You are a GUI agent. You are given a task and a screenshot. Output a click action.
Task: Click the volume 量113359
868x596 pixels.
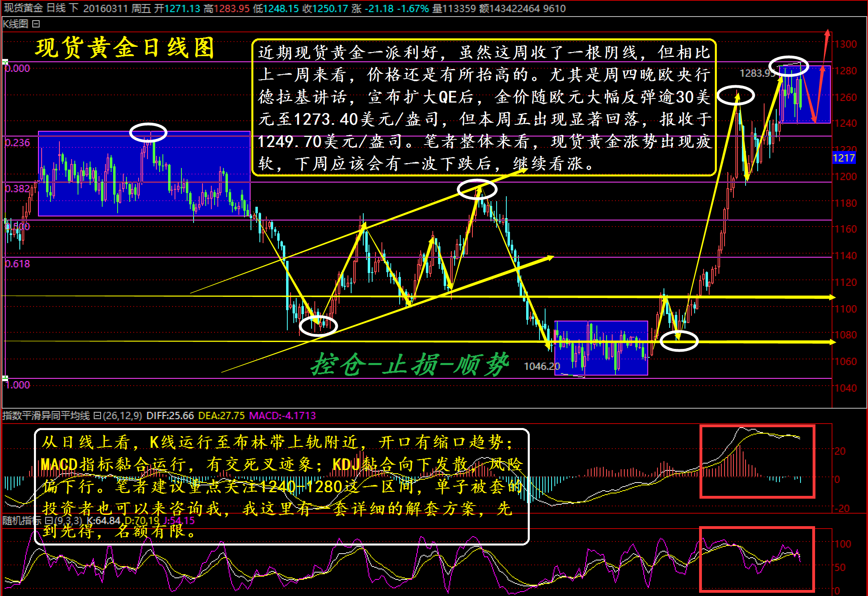(454, 8)
